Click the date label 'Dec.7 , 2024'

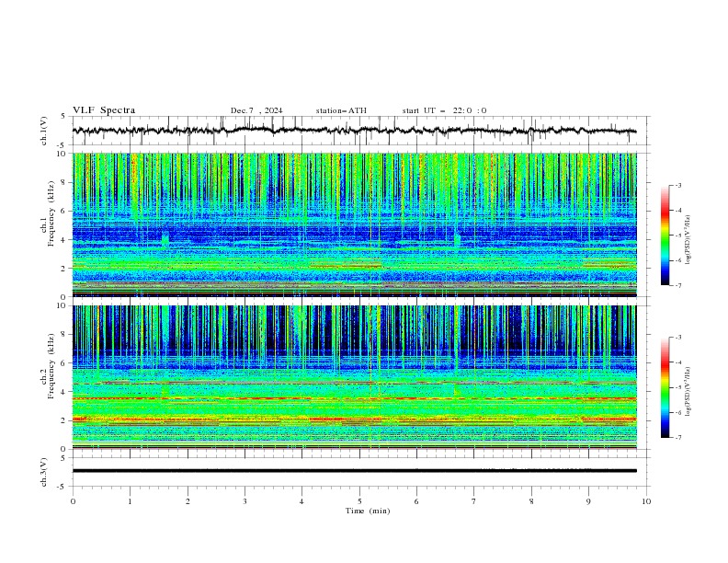[x=256, y=110]
